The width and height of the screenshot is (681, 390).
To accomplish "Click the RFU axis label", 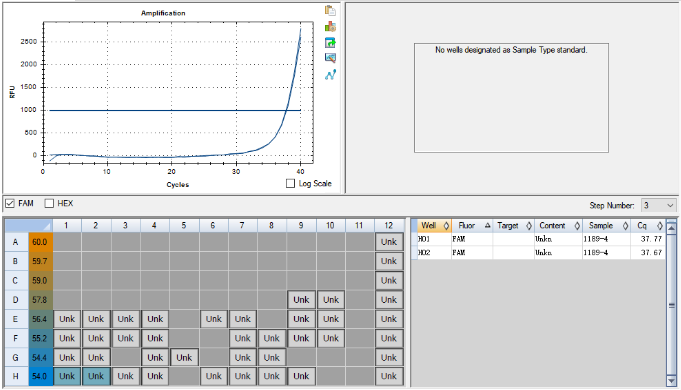I will coord(12,91).
